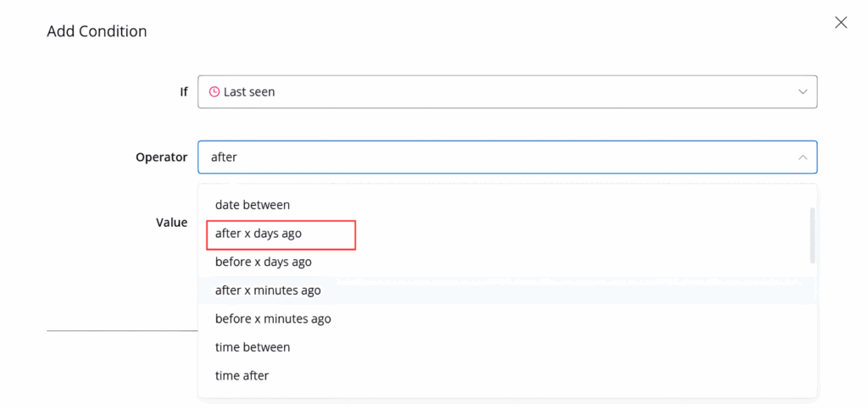Click the "Operator" field label
This screenshot has height=409, width=868.
(x=161, y=157)
